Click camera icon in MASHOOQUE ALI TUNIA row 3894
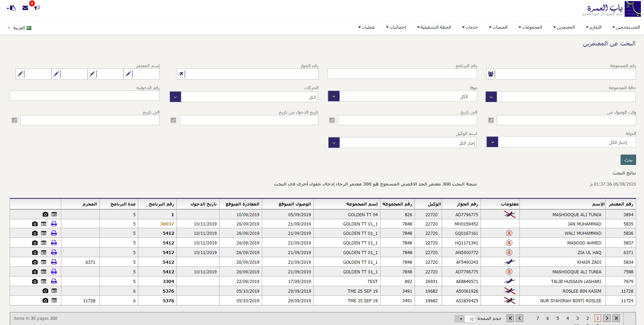The image size is (644, 325). point(45,214)
